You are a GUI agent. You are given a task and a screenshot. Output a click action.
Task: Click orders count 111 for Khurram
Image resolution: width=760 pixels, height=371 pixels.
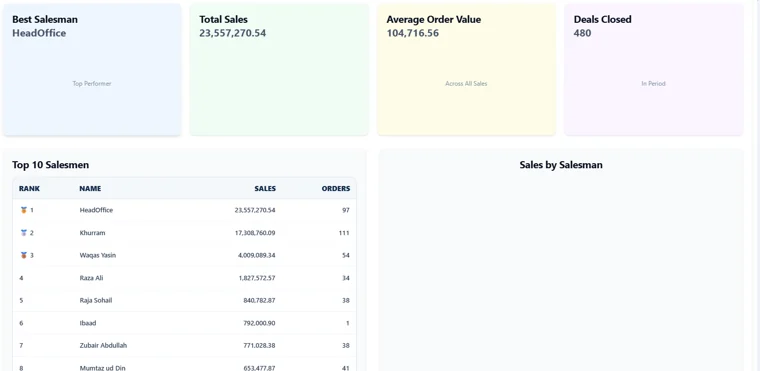pyautogui.click(x=344, y=233)
